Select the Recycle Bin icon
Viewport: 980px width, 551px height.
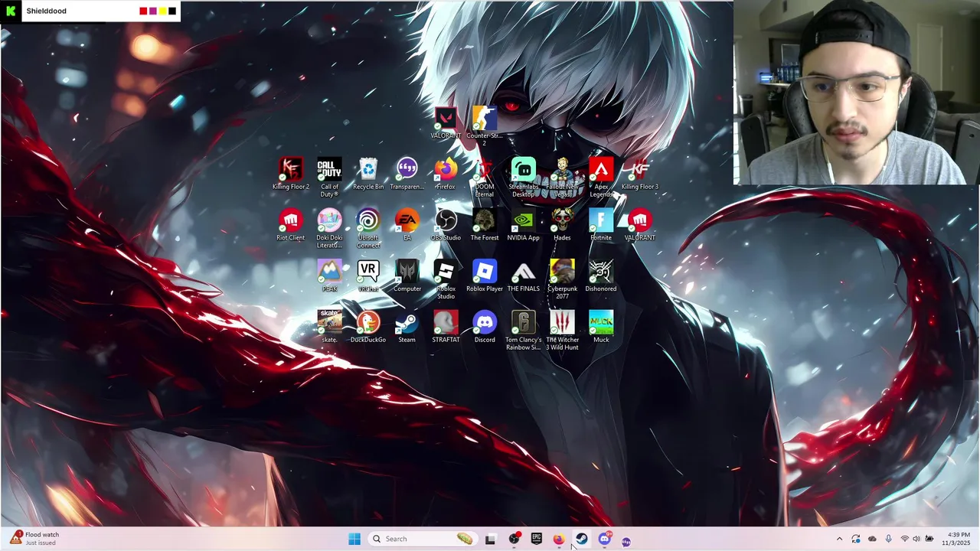368,174
